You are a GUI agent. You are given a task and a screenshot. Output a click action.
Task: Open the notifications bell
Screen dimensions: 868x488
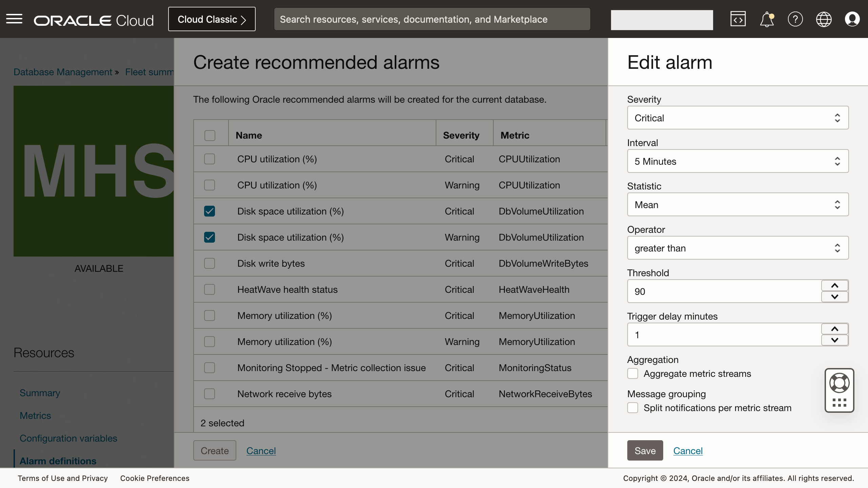(766, 19)
